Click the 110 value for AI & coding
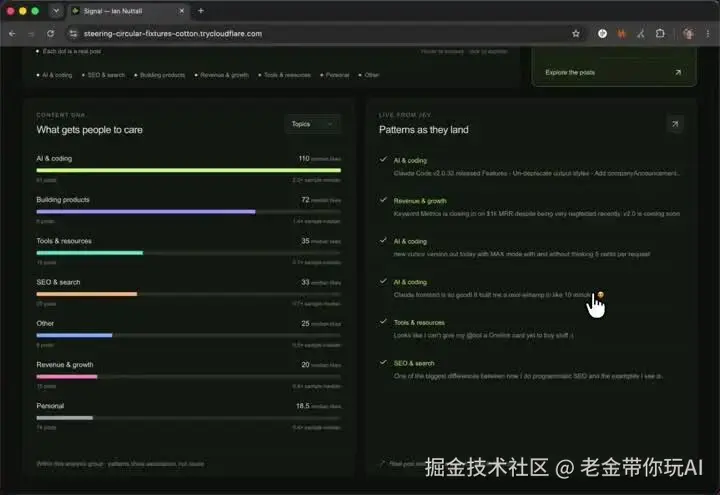Image resolution: width=720 pixels, height=495 pixels. [x=304, y=158]
